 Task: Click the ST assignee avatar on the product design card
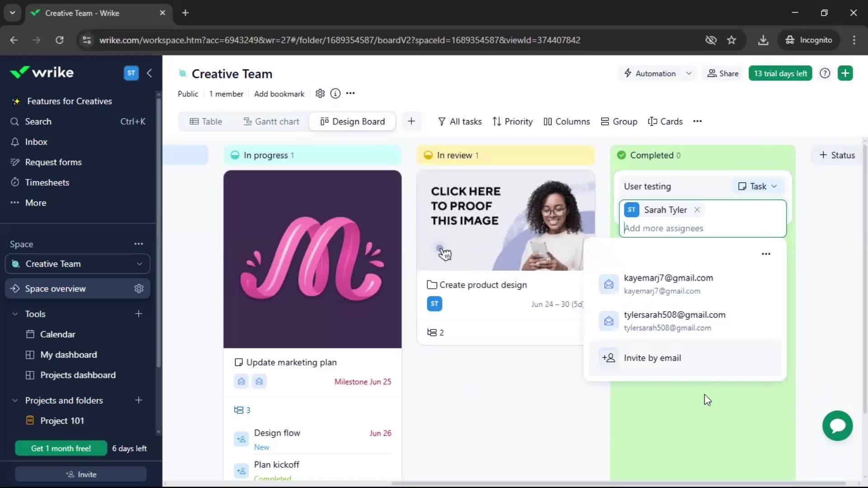point(434,304)
